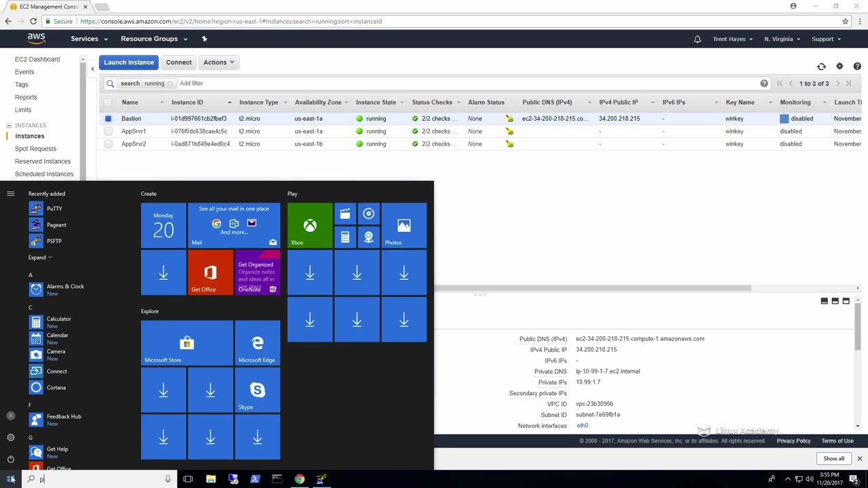868x488 pixels.
Task: Bookmark this page with the star icon
Action: [x=845, y=21]
